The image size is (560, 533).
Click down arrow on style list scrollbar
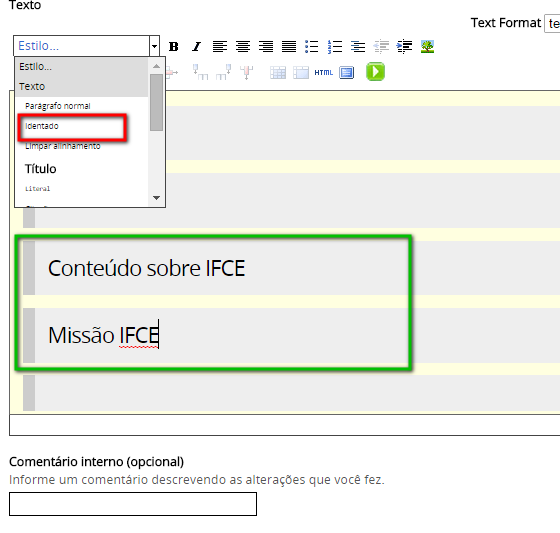(156, 198)
